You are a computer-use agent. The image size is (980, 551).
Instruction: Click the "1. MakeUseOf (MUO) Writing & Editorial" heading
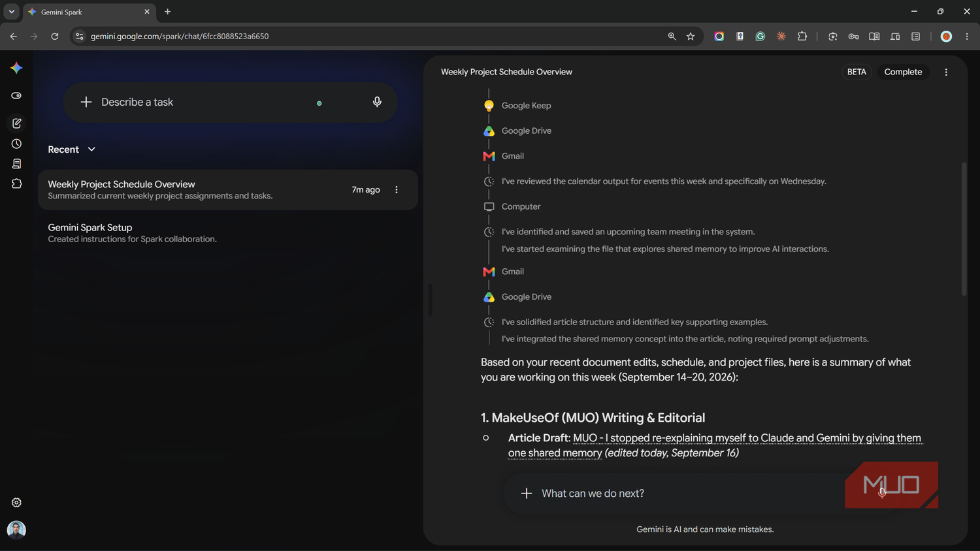click(593, 418)
